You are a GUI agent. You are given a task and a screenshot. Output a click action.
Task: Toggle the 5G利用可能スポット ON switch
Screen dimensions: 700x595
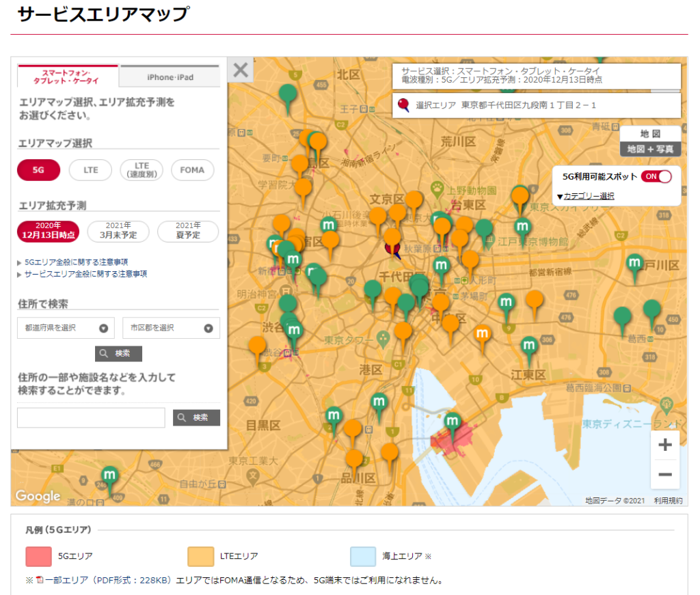tap(656, 176)
